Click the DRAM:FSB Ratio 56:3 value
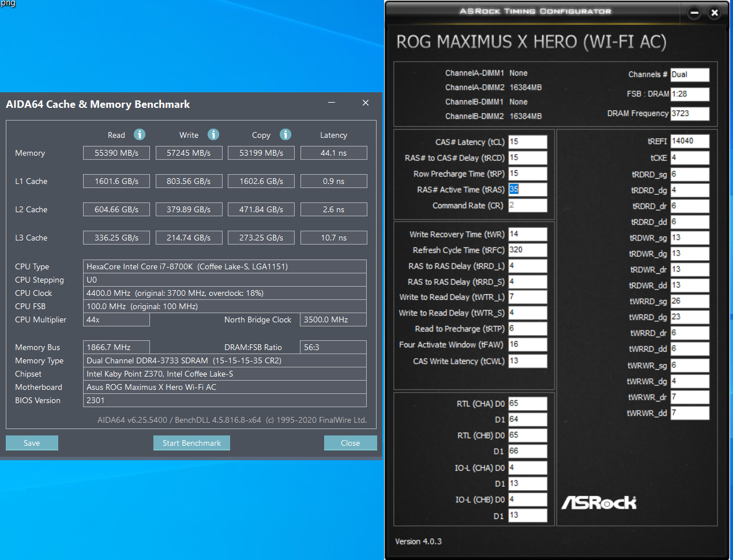This screenshot has width=733, height=560. (x=333, y=347)
